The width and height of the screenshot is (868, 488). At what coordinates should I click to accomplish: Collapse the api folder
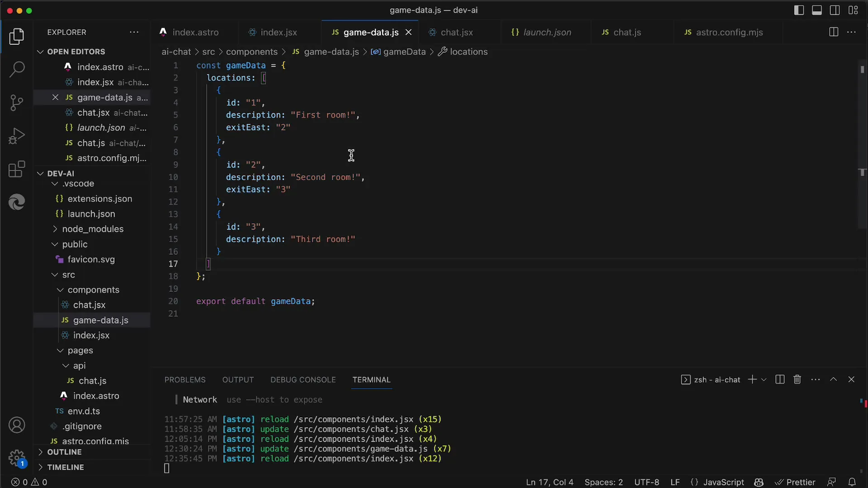[79, 366]
